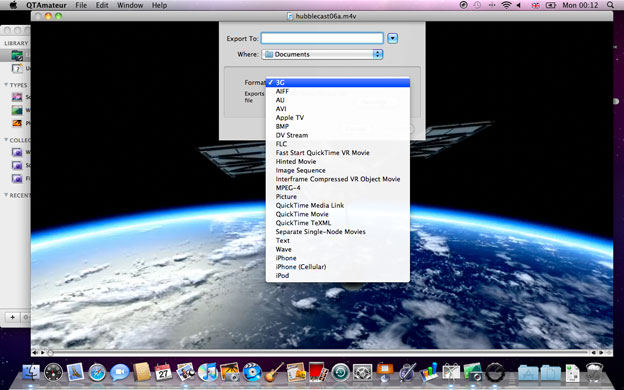
Task: Open the Trash in the Dock
Action: pos(595,373)
